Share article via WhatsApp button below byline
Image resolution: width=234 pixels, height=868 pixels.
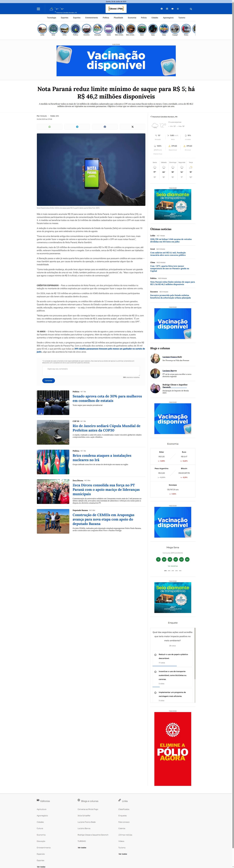pos(50,127)
